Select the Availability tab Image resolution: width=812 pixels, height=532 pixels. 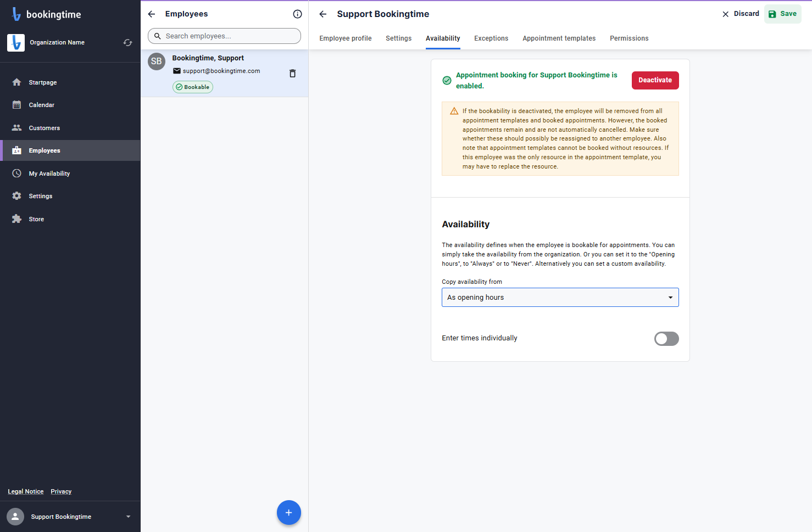443,38
